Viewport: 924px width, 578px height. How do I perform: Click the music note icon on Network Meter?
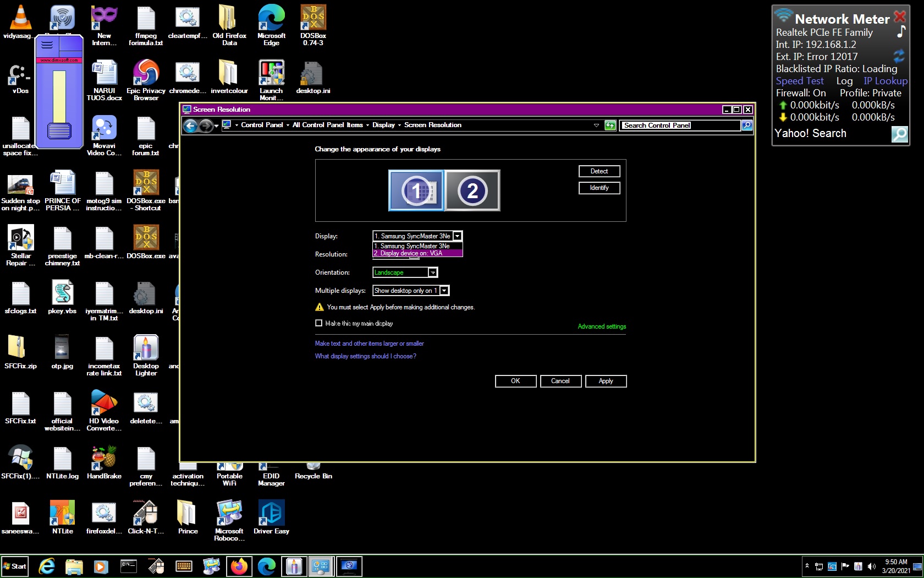point(901,32)
